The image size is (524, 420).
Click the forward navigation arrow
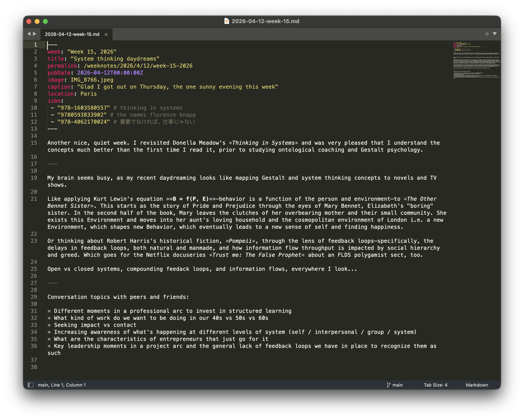click(x=35, y=34)
